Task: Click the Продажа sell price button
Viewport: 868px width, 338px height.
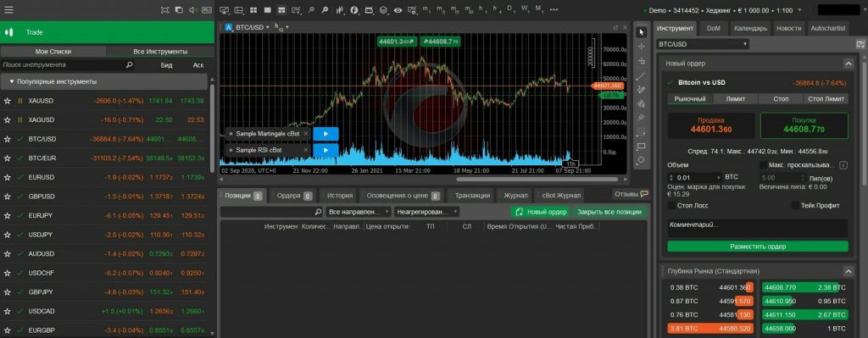Action: click(x=711, y=125)
